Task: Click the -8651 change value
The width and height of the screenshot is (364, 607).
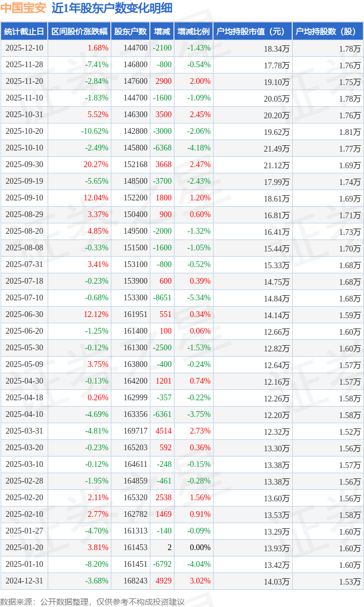Action: pyautogui.click(x=162, y=298)
